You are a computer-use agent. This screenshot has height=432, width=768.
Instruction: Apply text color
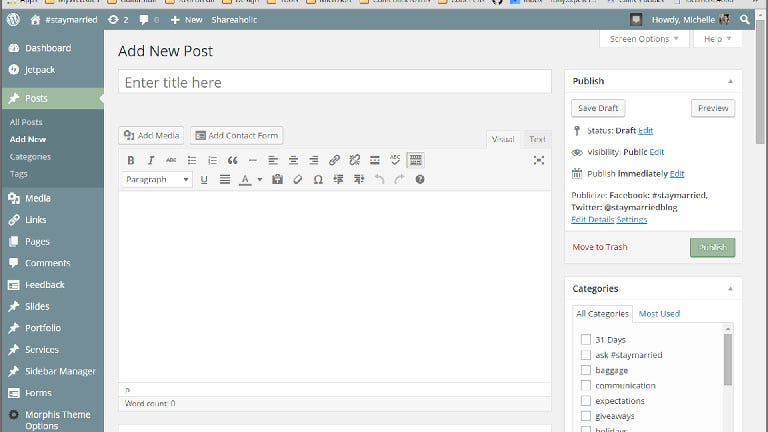tap(245, 180)
